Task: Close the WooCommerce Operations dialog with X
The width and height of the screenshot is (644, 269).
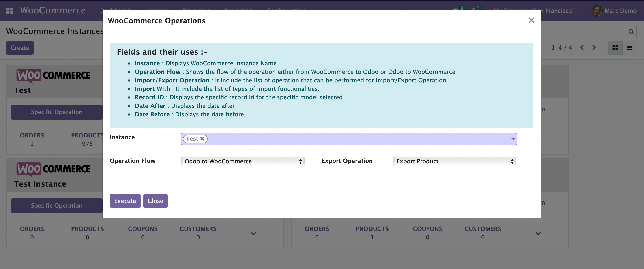Action: [x=531, y=20]
